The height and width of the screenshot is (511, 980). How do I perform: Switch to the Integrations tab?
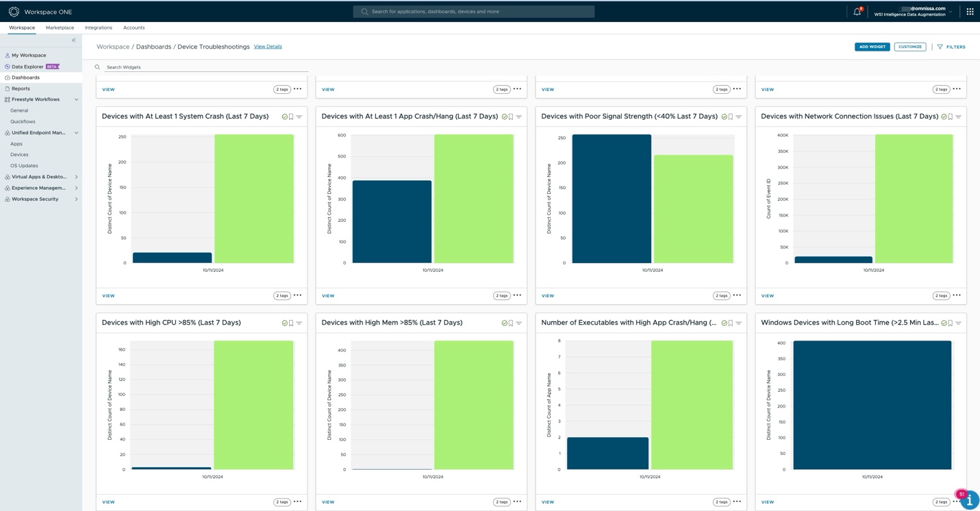click(x=99, y=28)
